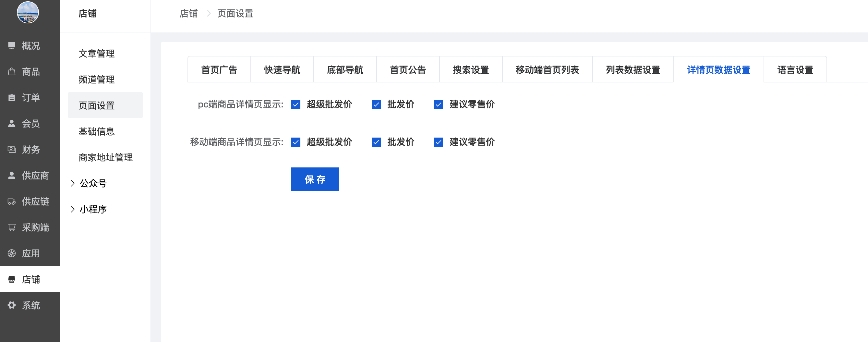Viewport: 868px width, 342px height.
Task: Click the 采购端 shopping cart icon
Action: tap(12, 227)
